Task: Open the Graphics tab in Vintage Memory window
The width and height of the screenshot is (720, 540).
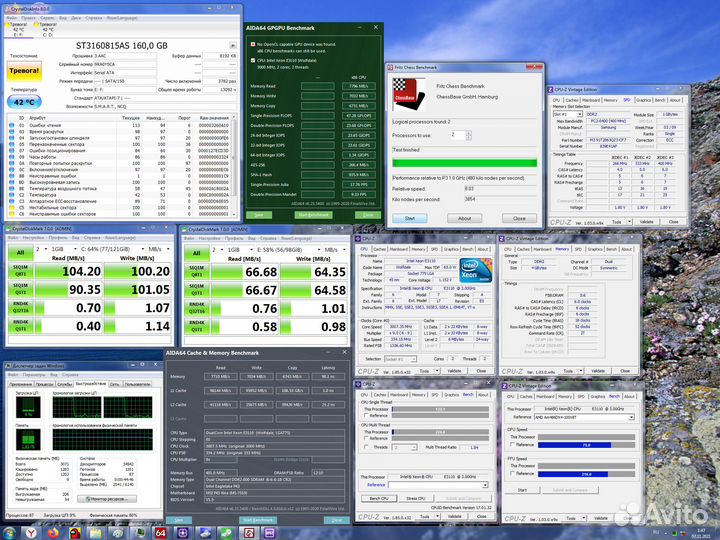Action: (595, 249)
